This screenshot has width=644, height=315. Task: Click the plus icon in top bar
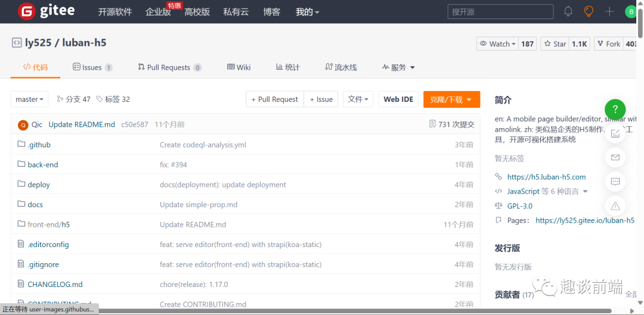click(609, 11)
